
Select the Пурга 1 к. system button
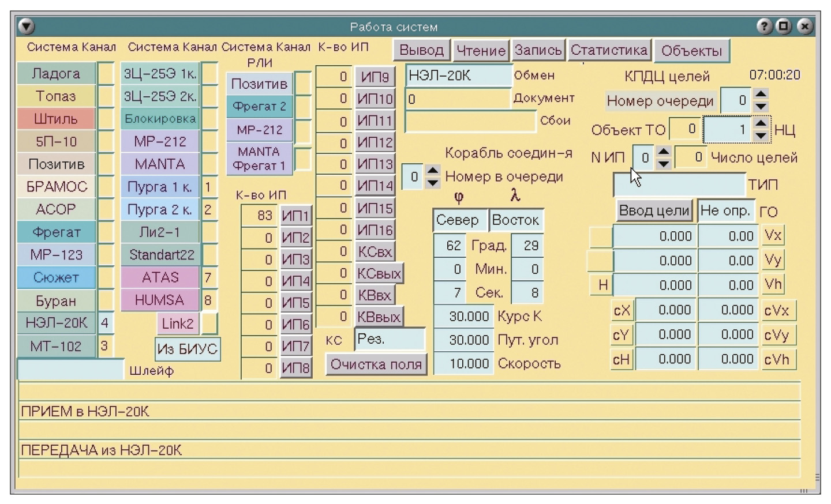click(160, 187)
